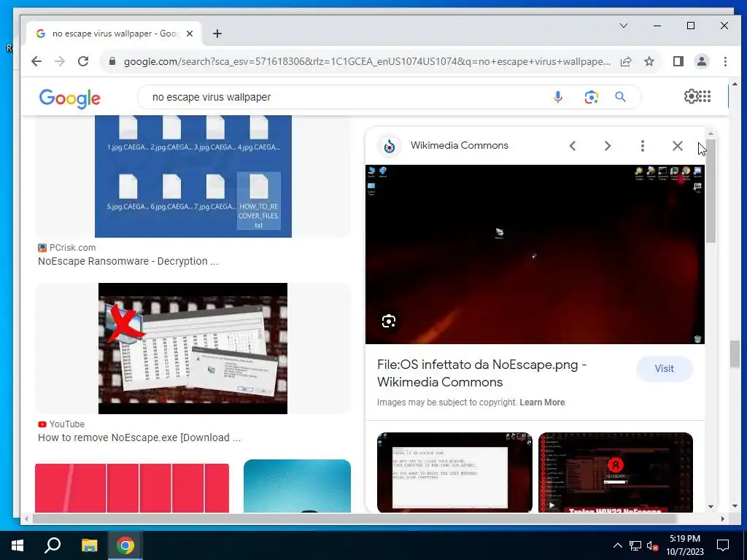Show previous image in preview panel
Screen dimensions: 747x560
tap(573, 146)
